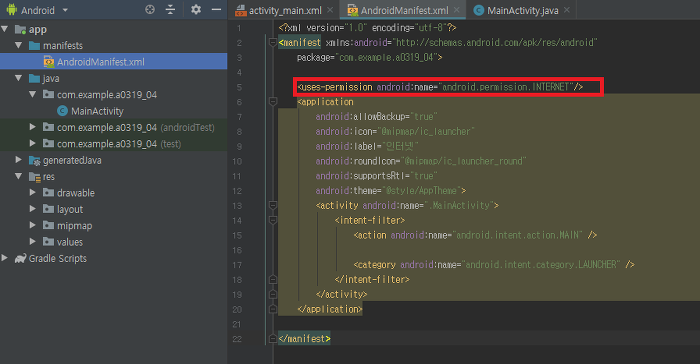
Task: Collapse the com.example.a0319_04 main package
Action: [33, 95]
